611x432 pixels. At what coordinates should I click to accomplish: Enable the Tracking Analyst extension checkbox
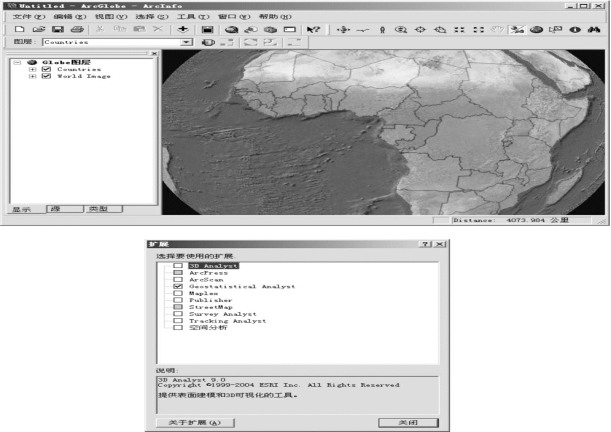[178, 321]
